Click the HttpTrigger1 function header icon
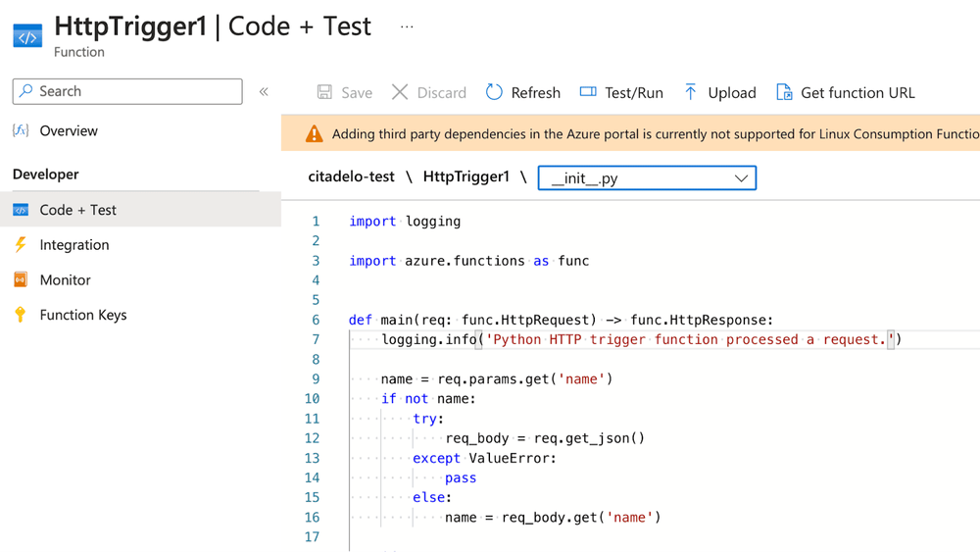The image size is (980, 552). pyautogui.click(x=27, y=36)
